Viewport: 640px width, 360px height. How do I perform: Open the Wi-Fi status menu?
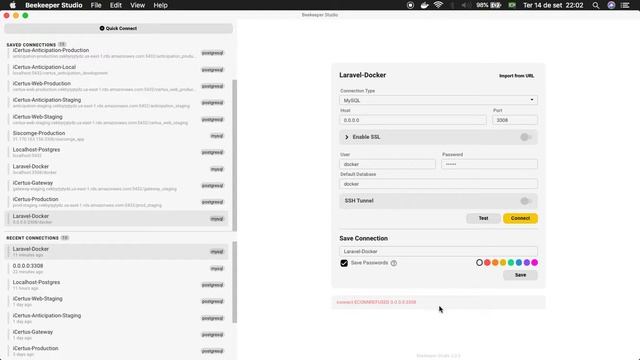point(438,5)
